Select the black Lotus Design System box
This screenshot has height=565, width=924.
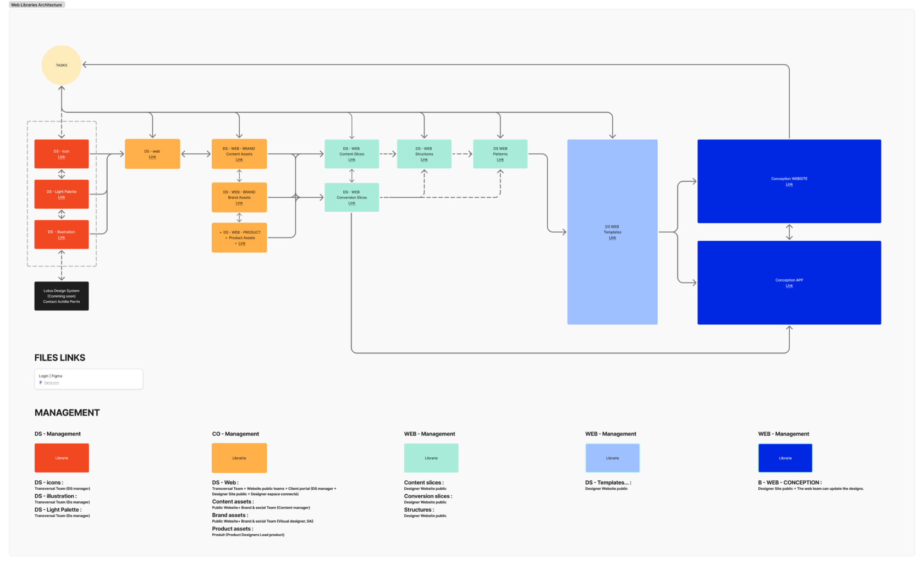[62, 296]
